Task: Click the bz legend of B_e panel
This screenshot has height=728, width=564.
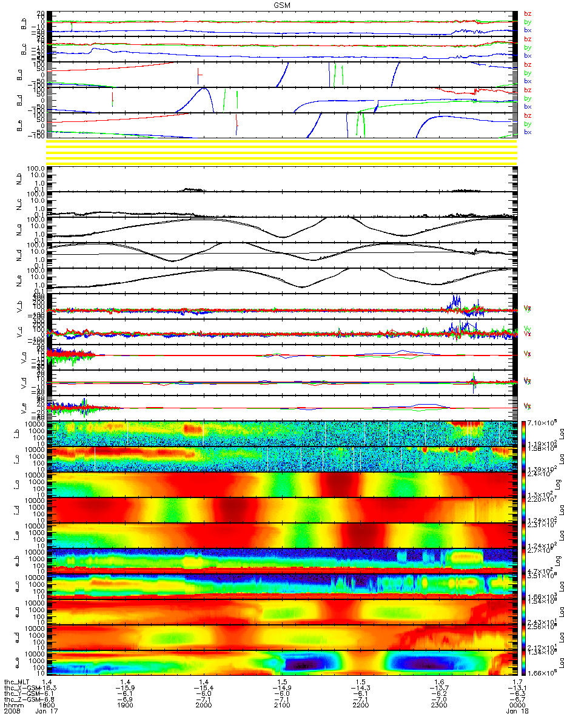Action: pos(527,115)
